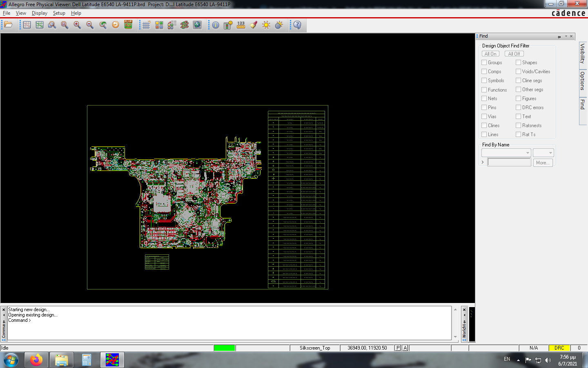Click the Help question mark icon

click(297, 25)
